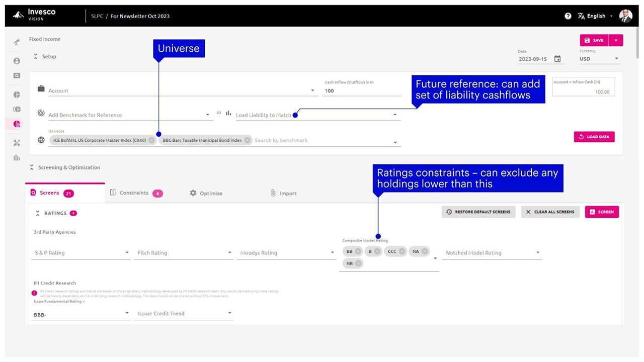Click the briefcase Account icon
The width and height of the screenshot is (644, 362).
[x=41, y=89]
